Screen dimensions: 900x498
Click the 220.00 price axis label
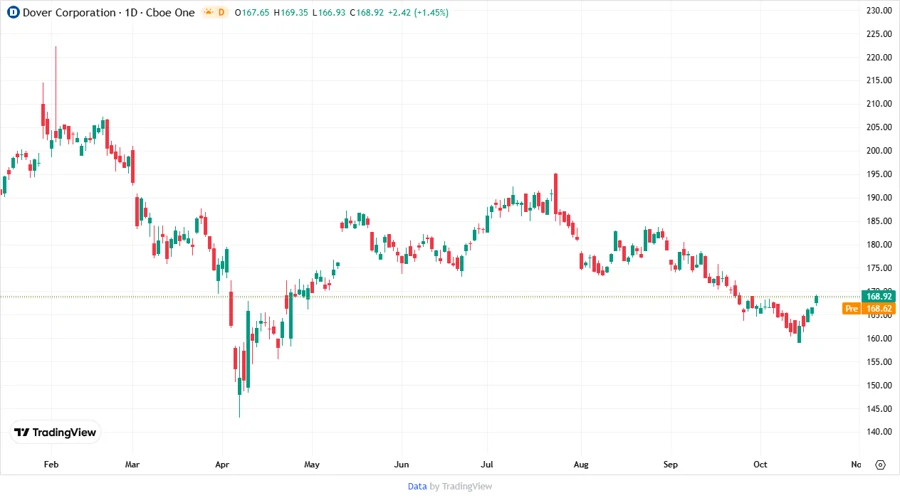(x=879, y=57)
